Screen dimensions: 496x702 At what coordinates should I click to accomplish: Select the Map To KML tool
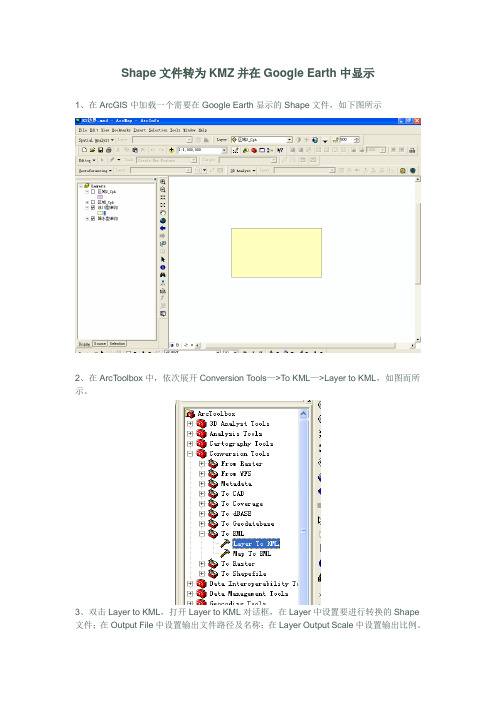click(252, 554)
